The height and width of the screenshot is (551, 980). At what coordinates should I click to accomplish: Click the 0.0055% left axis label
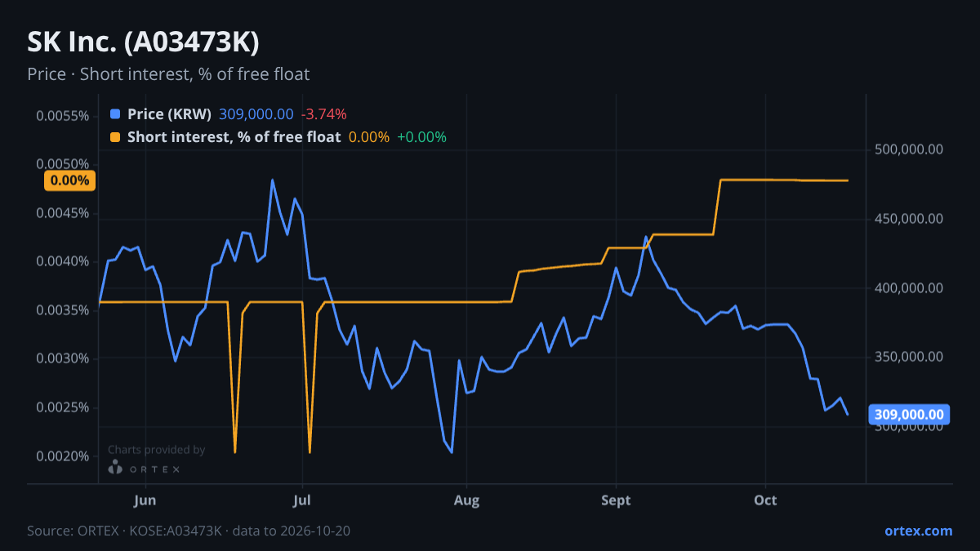click(x=62, y=116)
